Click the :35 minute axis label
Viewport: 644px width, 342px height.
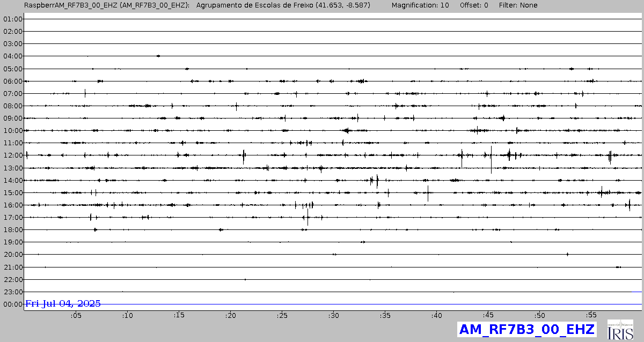click(x=385, y=316)
